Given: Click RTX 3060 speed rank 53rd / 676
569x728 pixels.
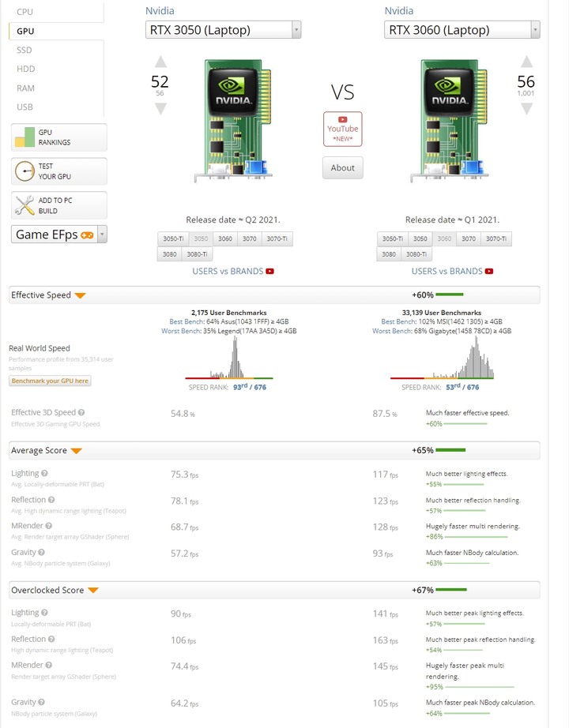Looking at the screenshot, I should (x=462, y=387).
